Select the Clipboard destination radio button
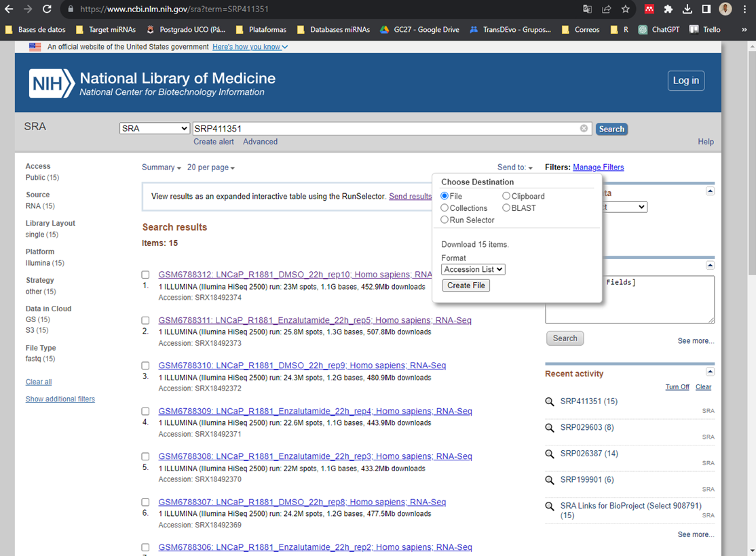 (x=506, y=197)
